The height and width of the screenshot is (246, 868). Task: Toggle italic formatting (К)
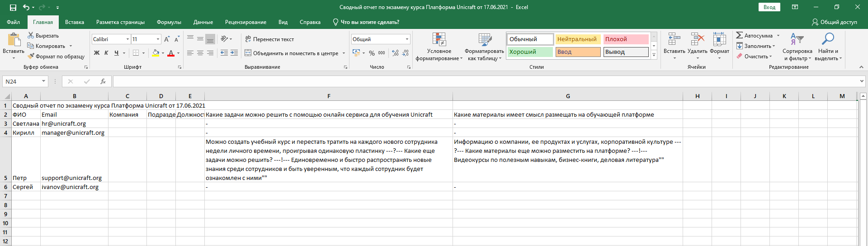pos(106,53)
